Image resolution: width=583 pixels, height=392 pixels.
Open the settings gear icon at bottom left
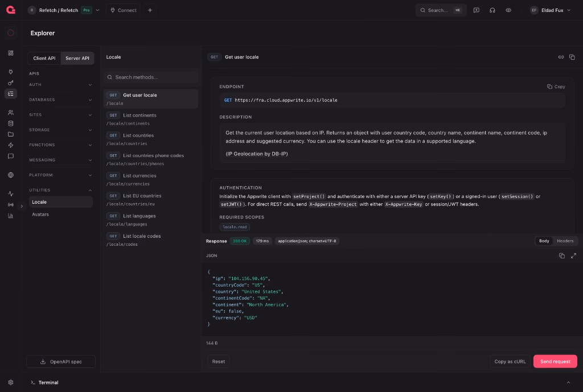[11, 382]
